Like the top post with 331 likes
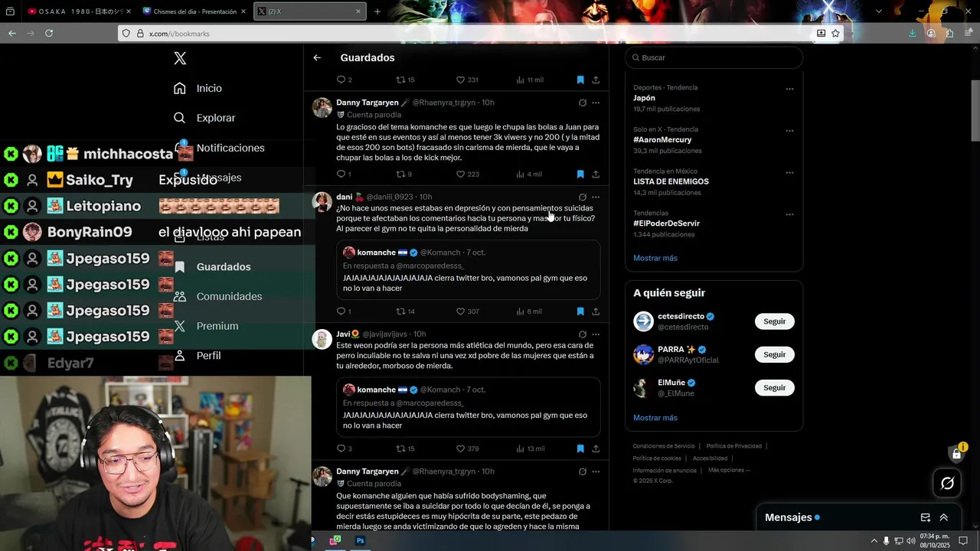This screenshot has width=980, height=551. pos(467,80)
